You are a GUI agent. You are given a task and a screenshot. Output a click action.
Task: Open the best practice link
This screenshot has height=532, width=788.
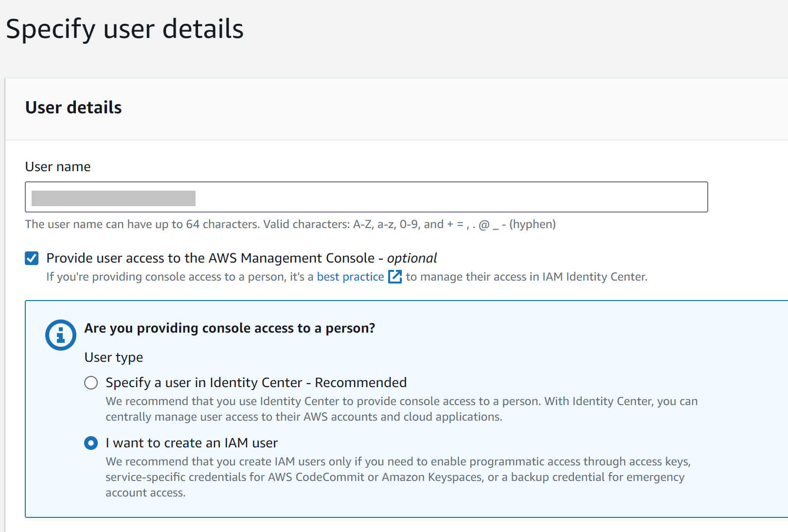tap(350, 276)
